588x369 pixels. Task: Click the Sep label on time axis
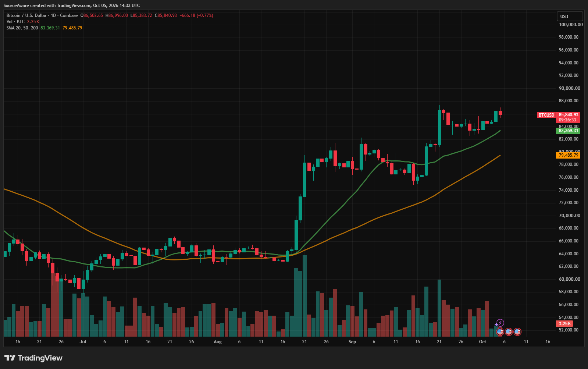352,342
